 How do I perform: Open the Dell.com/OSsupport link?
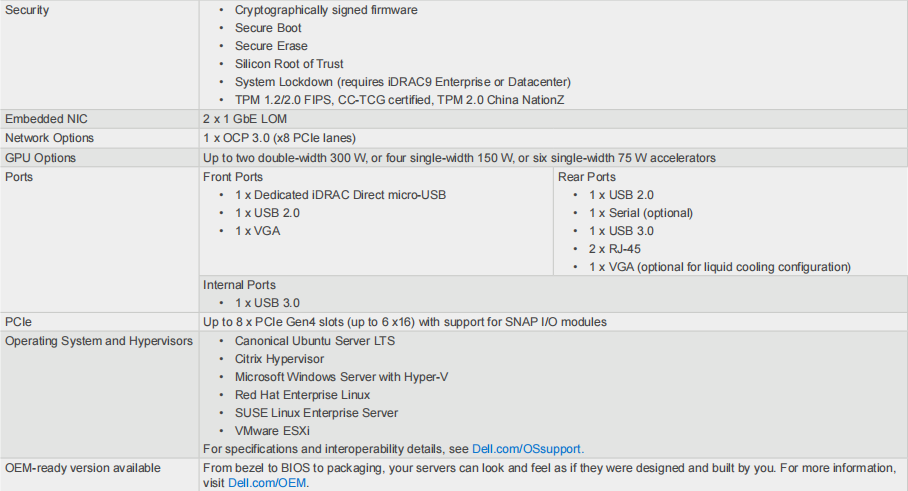pyautogui.click(x=526, y=449)
